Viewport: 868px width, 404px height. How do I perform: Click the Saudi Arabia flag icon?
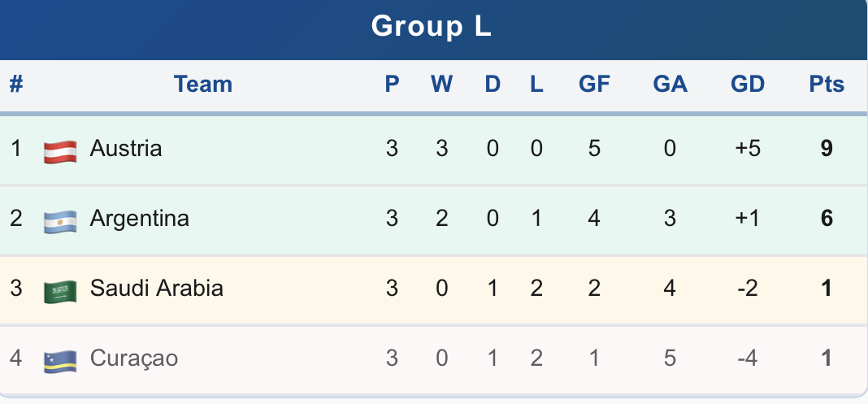click(60, 290)
